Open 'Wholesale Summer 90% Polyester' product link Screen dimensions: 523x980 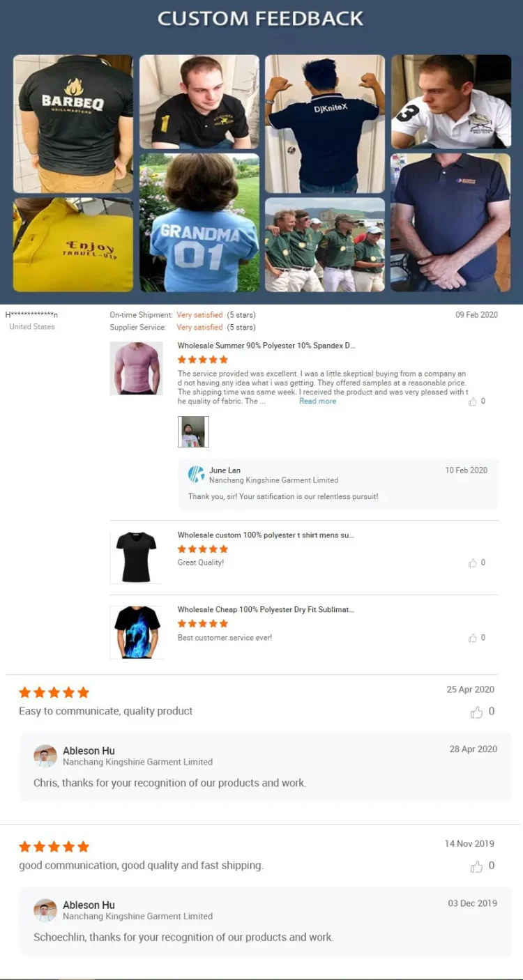tap(266, 346)
